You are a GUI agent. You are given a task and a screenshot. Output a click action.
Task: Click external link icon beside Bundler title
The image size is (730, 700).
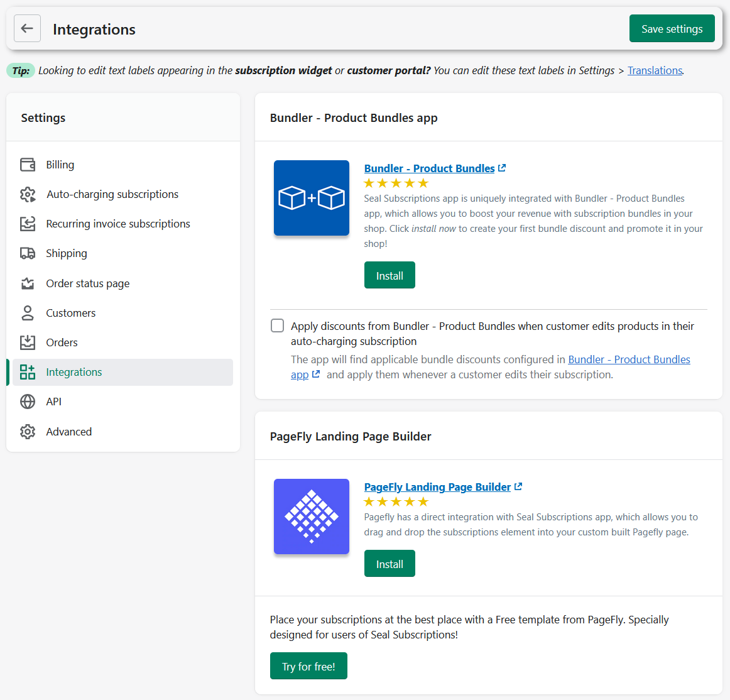point(502,168)
